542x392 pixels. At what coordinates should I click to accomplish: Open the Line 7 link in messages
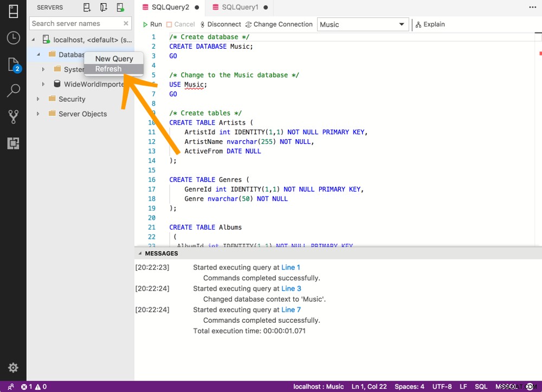pyautogui.click(x=291, y=310)
